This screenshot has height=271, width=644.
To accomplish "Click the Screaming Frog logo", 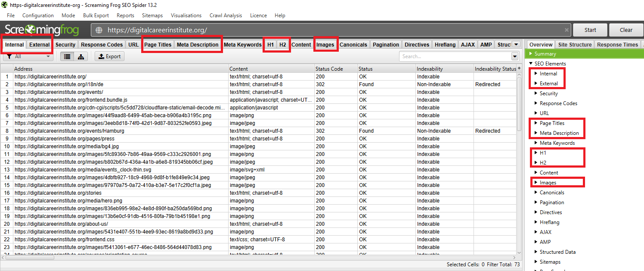I will pyautogui.click(x=42, y=30).
